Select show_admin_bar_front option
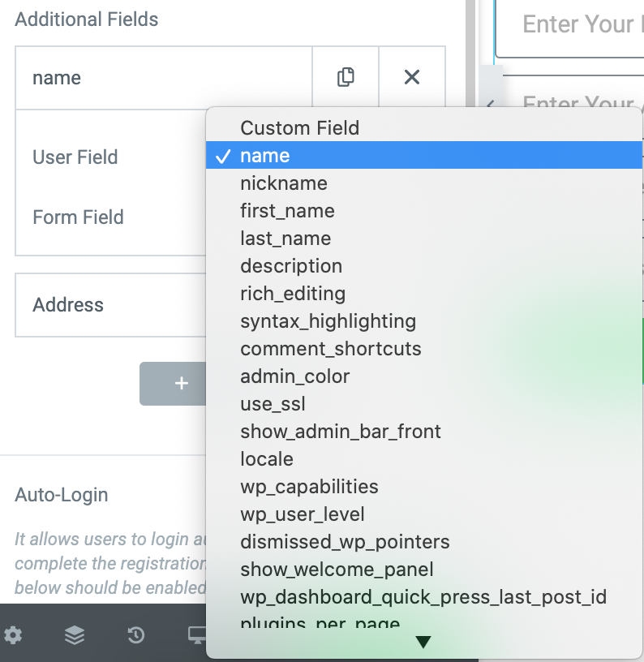Viewport: 644px width, 662px height. (424, 432)
